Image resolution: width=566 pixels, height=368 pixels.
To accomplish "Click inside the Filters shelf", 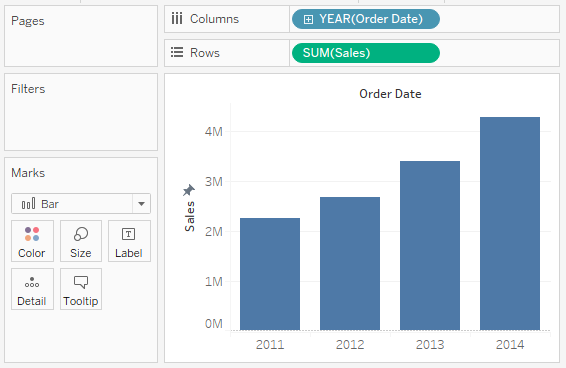I will pos(81,112).
